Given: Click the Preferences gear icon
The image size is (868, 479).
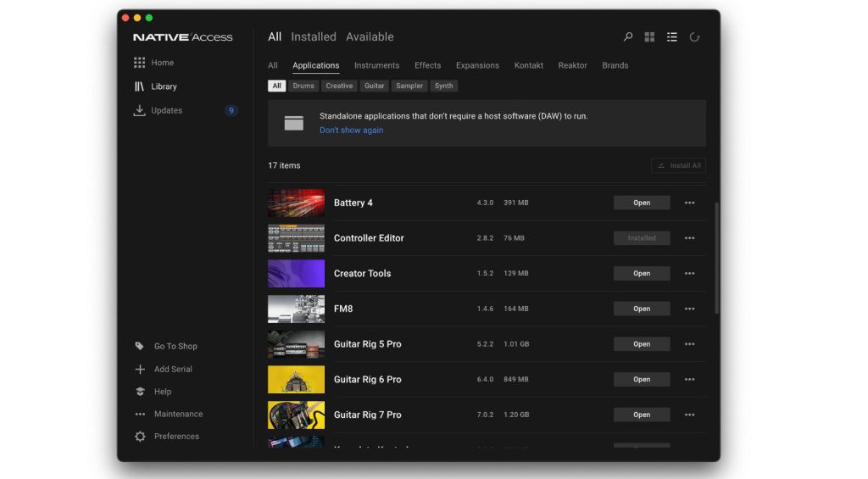Looking at the screenshot, I should [140, 437].
